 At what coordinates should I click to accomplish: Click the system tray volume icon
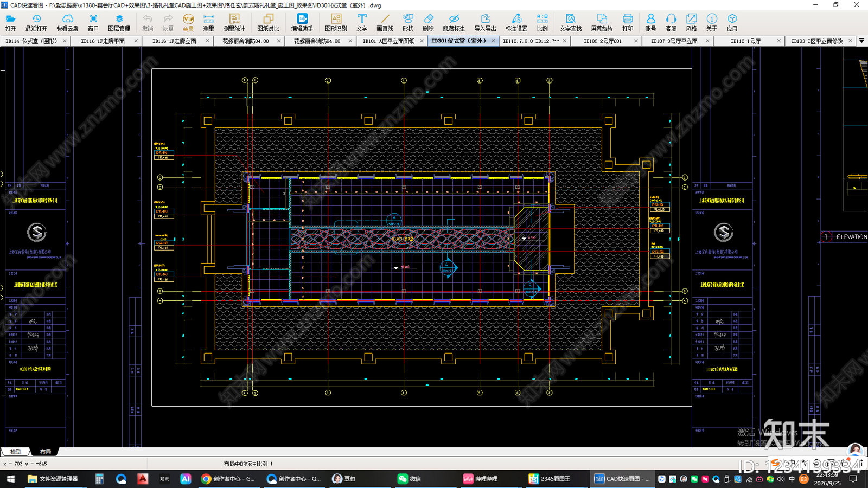781,479
